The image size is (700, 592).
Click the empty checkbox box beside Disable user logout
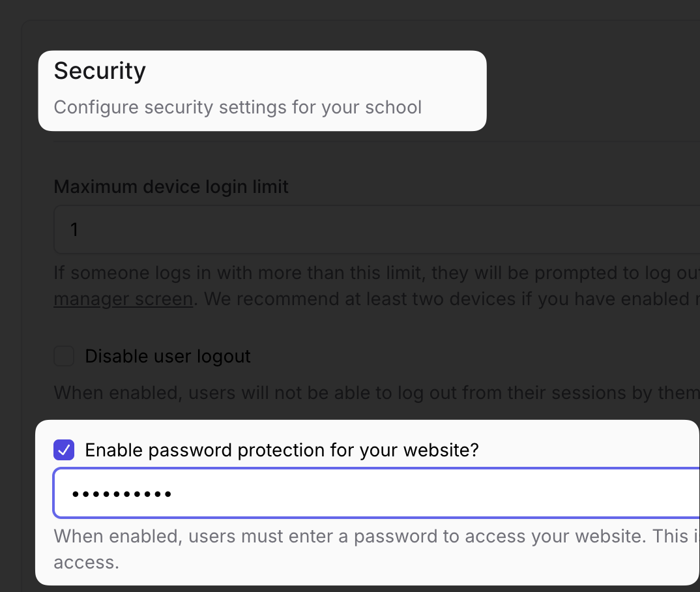[64, 357]
